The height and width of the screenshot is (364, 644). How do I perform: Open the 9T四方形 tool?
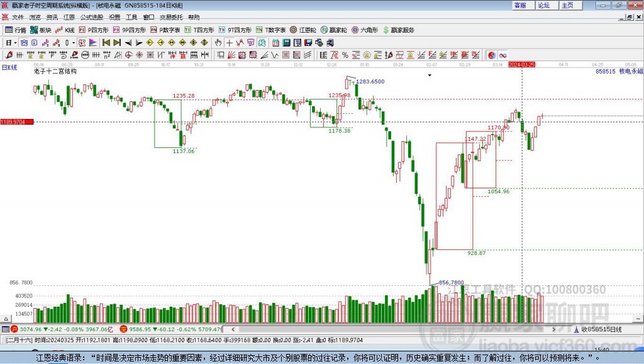[x=235, y=30]
